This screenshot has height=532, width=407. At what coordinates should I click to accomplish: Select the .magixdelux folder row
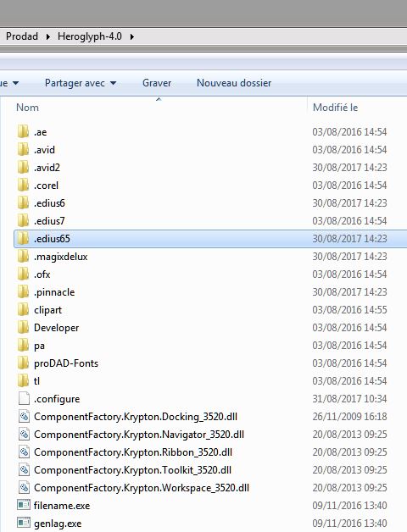click(210, 257)
